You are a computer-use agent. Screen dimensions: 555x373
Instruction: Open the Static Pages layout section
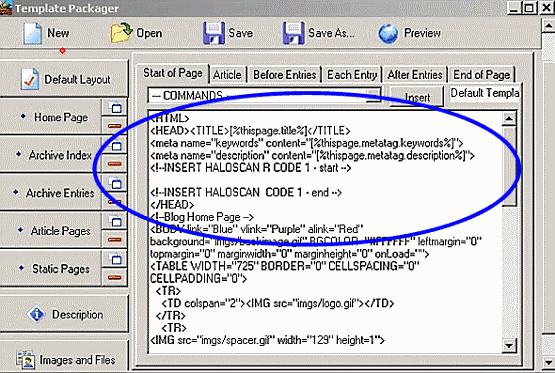pyautogui.click(x=51, y=269)
